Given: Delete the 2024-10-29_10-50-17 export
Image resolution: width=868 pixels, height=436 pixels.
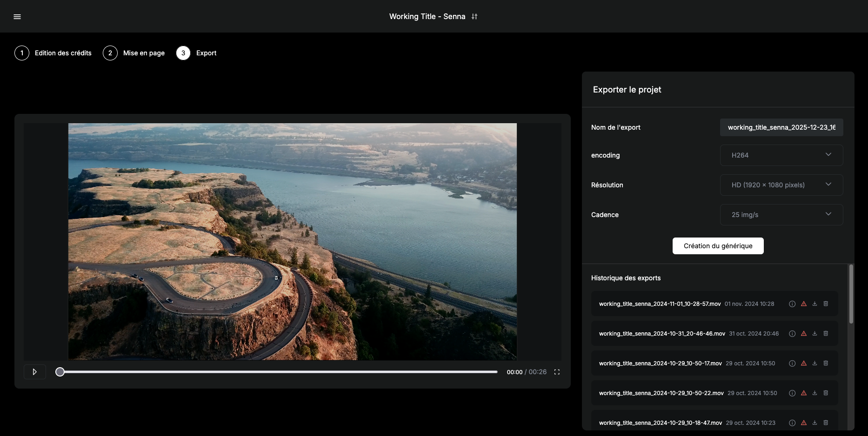Looking at the screenshot, I should click(826, 363).
